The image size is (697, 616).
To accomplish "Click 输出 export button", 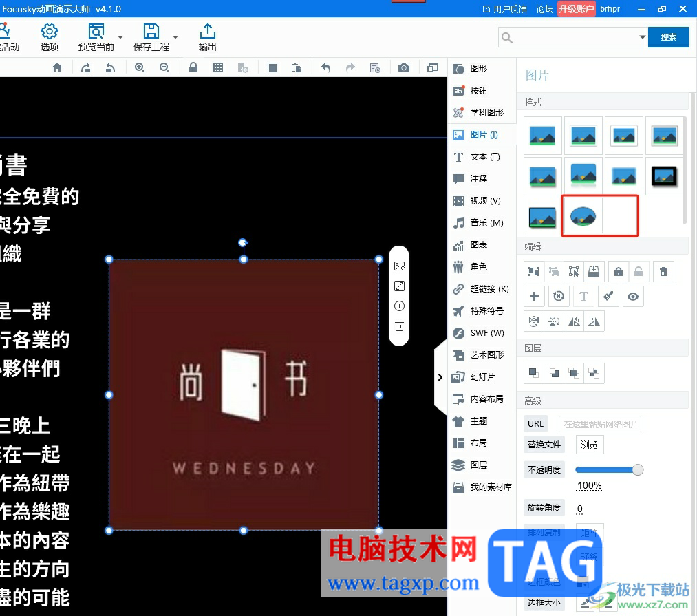I will tap(207, 37).
